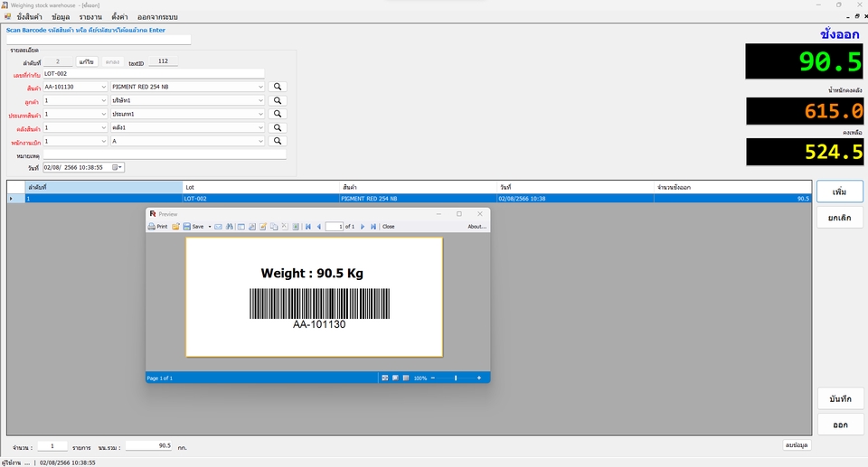Click the ลำดับที่ column header
This screenshot has height=467, width=868.
[103, 187]
